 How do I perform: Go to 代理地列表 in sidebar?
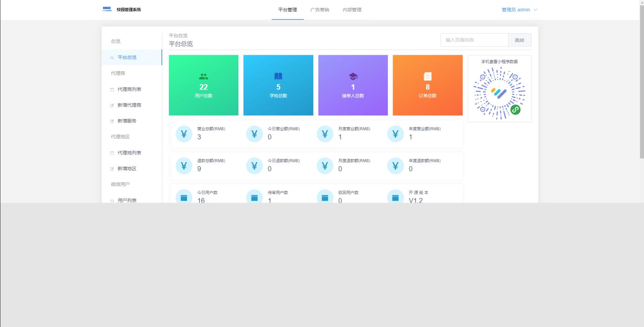129,153
